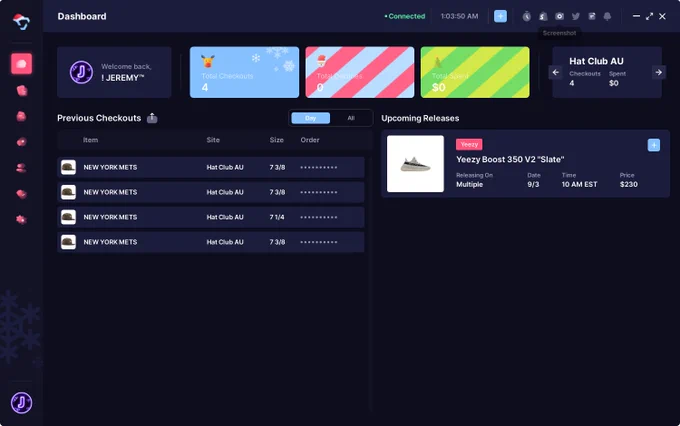Click the bottom-left user avatar
The width and height of the screenshot is (680, 426).
pyautogui.click(x=21, y=403)
